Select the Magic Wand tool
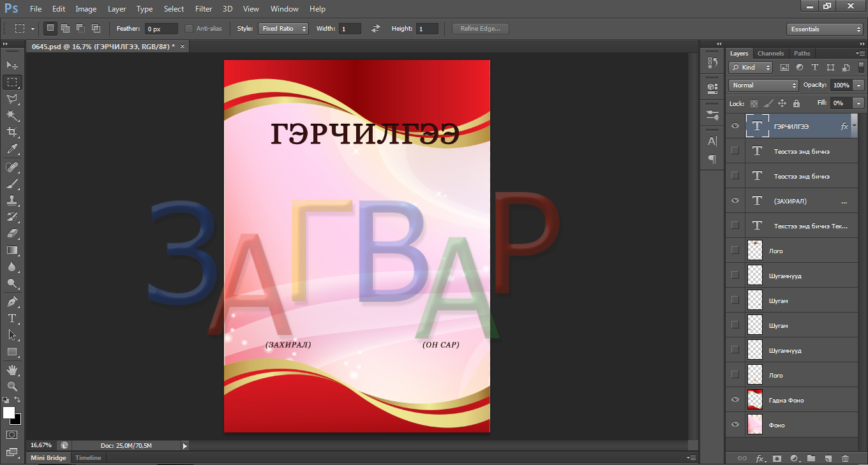Image resolution: width=868 pixels, height=465 pixels. [12, 115]
